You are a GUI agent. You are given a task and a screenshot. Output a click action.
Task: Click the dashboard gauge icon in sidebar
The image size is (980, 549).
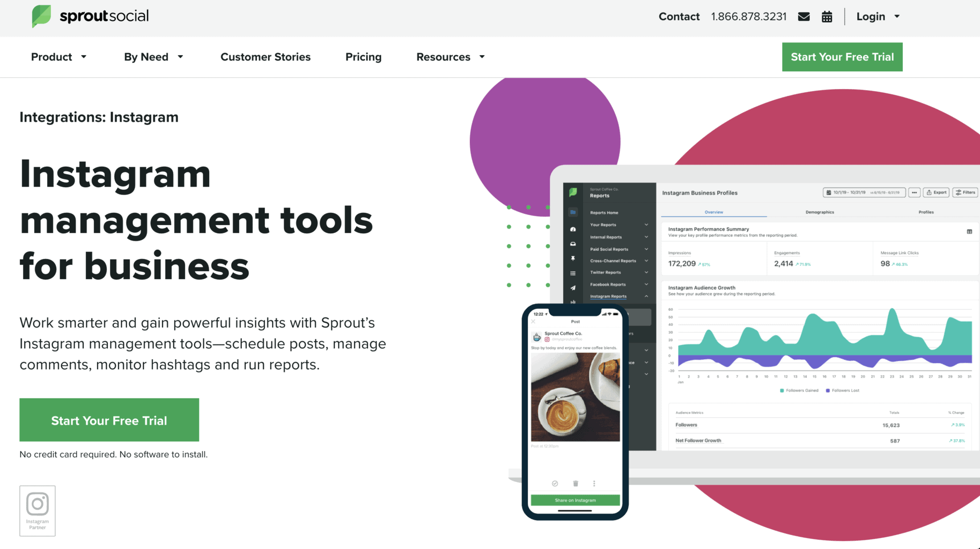pyautogui.click(x=573, y=229)
